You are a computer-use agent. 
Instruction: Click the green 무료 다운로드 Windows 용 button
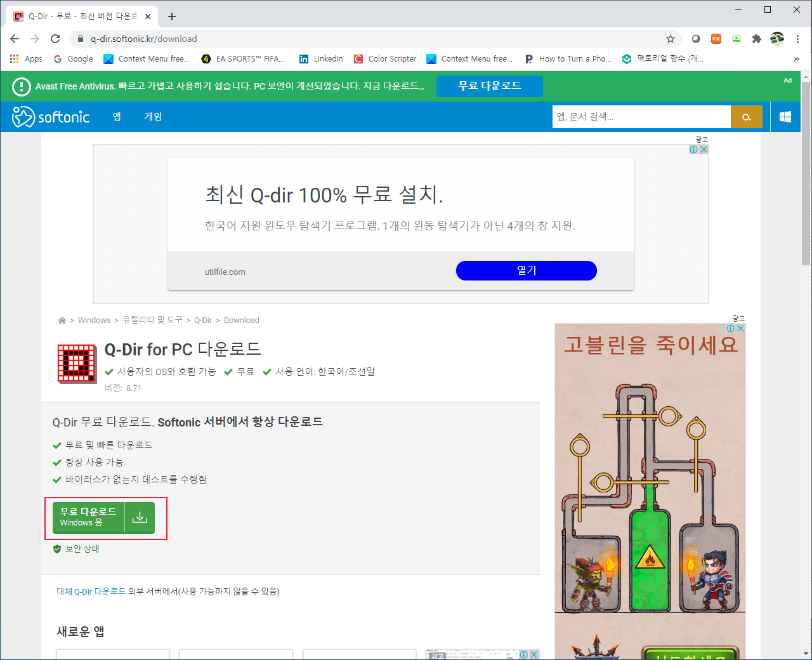click(103, 517)
